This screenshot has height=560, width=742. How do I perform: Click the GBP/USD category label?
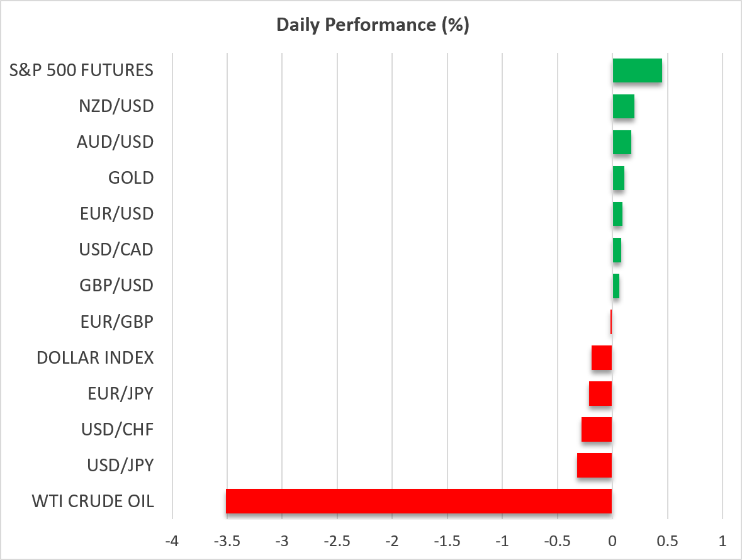pyautogui.click(x=116, y=286)
